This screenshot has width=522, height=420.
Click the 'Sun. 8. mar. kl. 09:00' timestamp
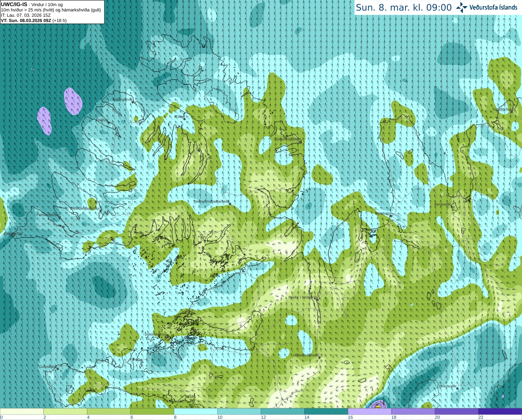pyautogui.click(x=404, y=7)
